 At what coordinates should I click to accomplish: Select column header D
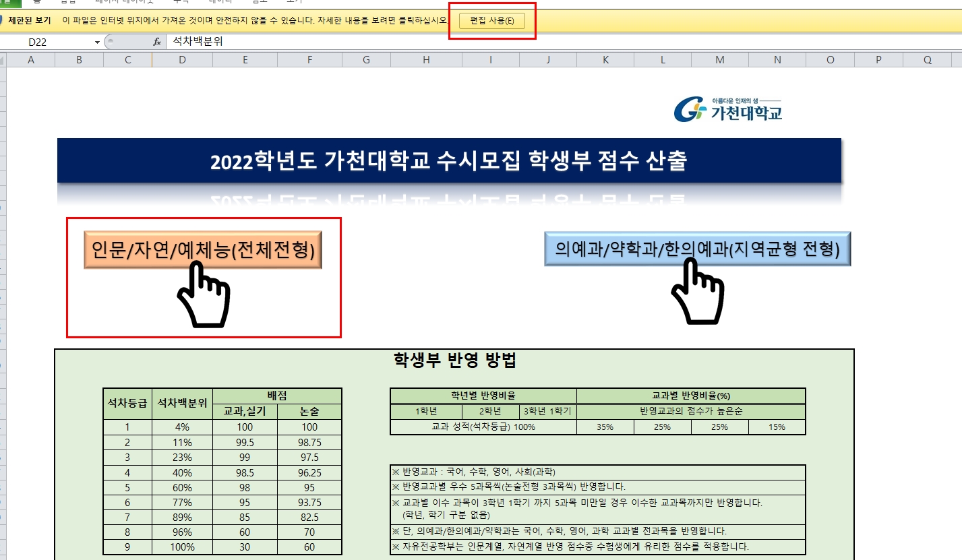click(x=182, y=60)
